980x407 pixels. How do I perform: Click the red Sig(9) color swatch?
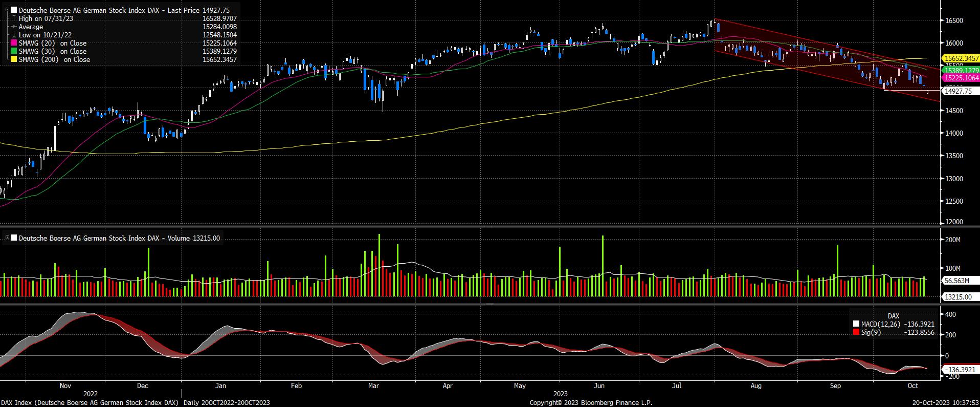(857, 333)
